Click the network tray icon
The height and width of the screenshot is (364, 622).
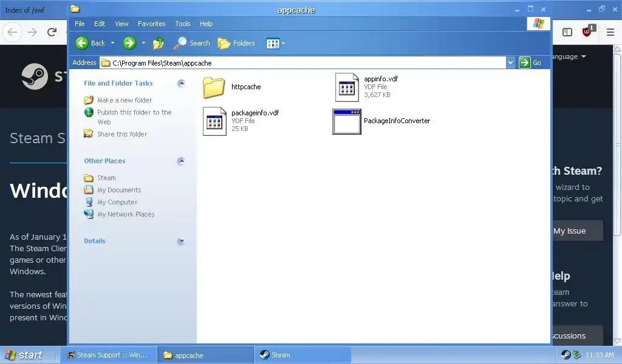click(577, 356)
